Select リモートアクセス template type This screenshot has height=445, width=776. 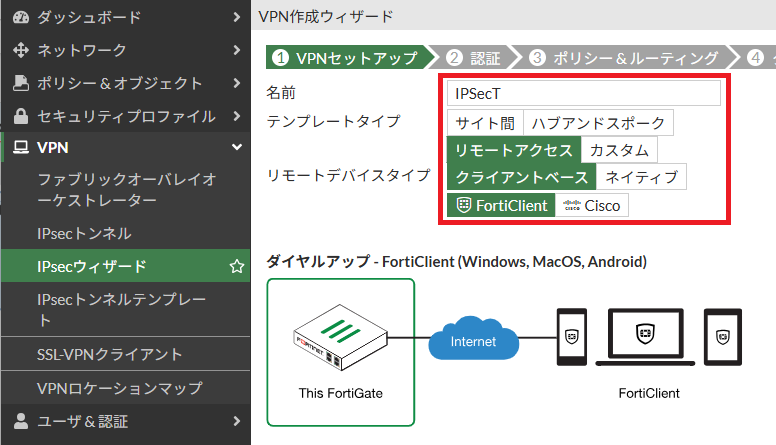[x=514, y=150]
